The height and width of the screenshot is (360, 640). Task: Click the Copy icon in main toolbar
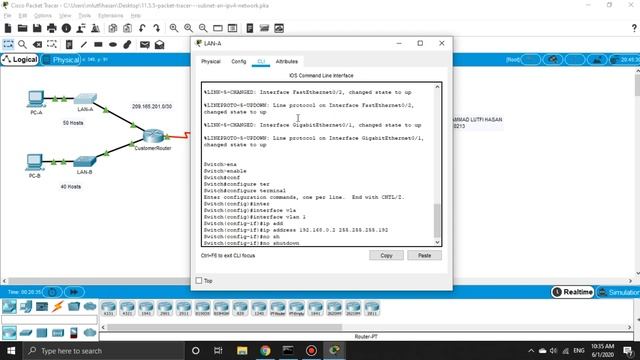point(113,28)
